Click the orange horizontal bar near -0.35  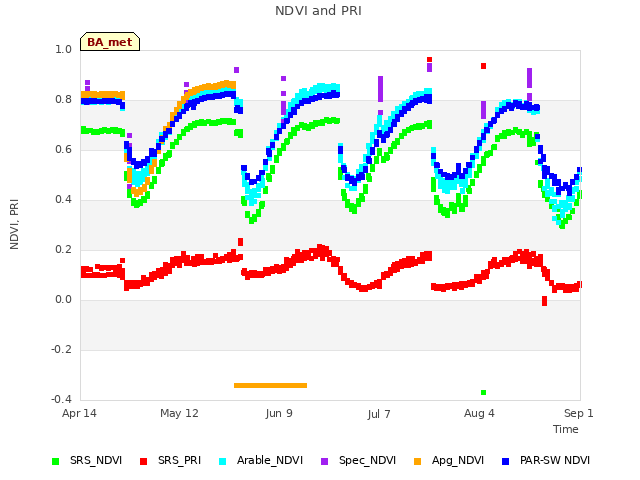tap(270, 385)
